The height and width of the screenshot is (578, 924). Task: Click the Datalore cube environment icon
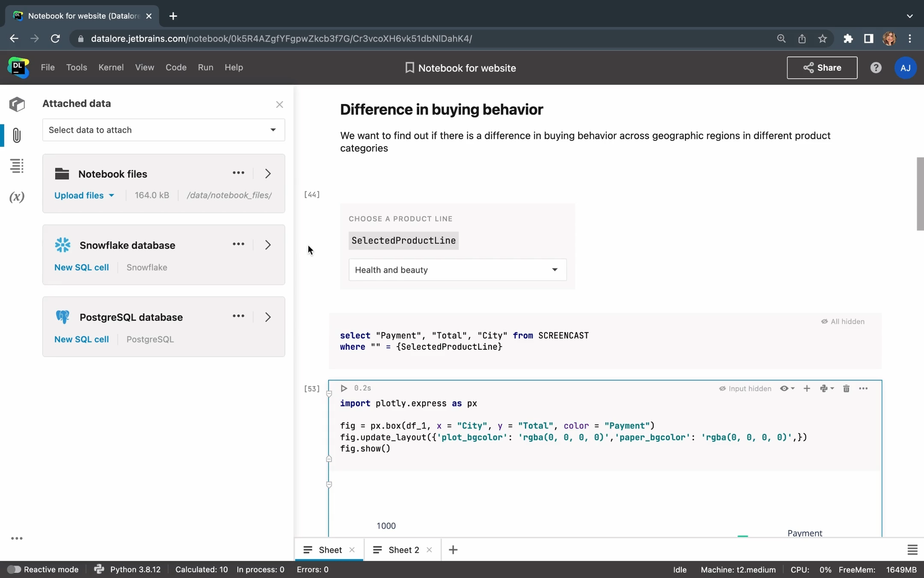[x=17, y=104]
